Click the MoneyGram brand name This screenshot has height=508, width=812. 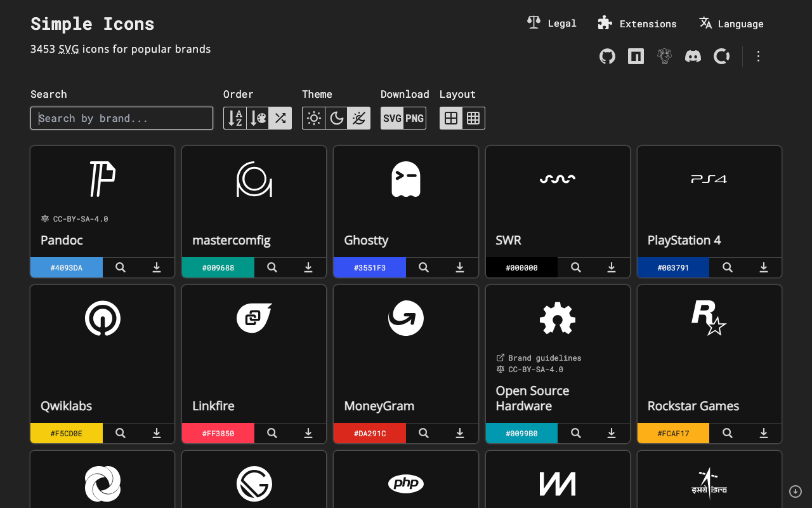(379, 406)
